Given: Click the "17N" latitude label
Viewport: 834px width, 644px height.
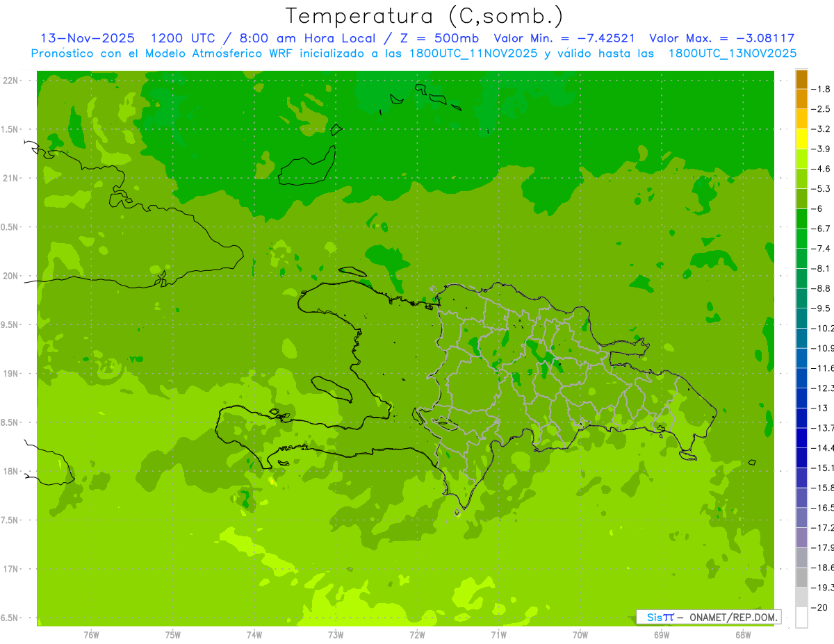Looking at the screenshot, I should click(10, 570).
